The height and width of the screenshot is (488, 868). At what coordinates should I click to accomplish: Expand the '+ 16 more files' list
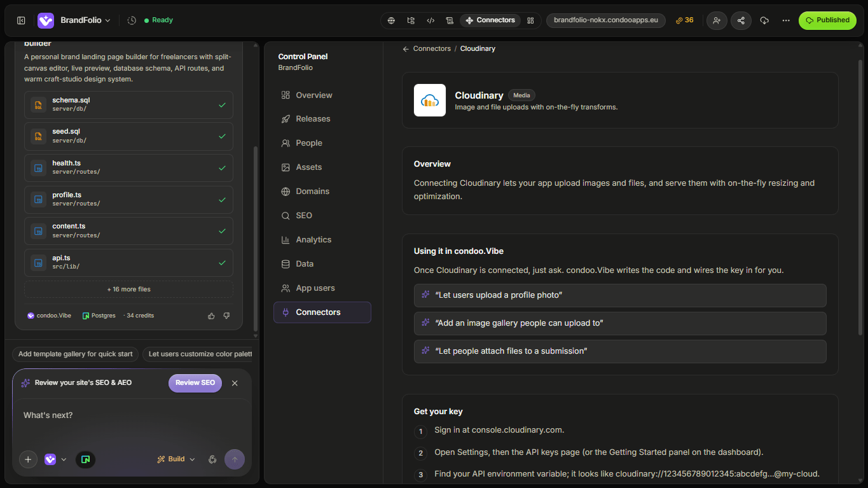128,289
